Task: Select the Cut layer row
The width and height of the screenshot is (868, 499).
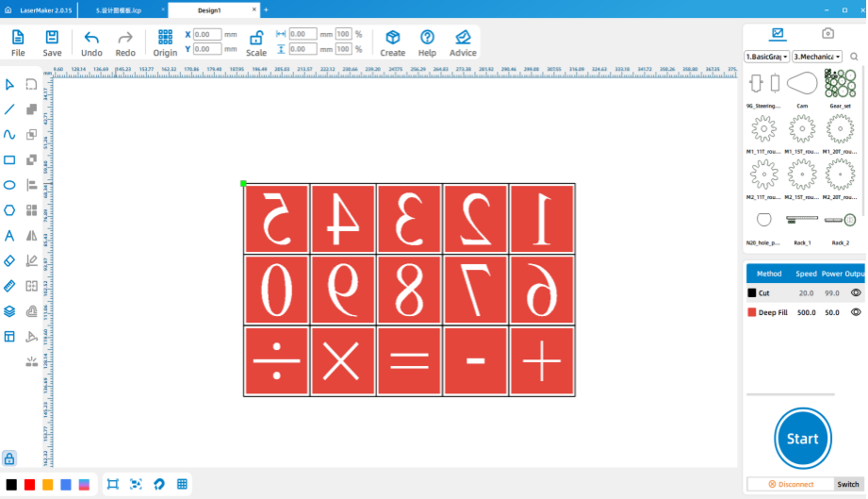Action: (805, 293)
